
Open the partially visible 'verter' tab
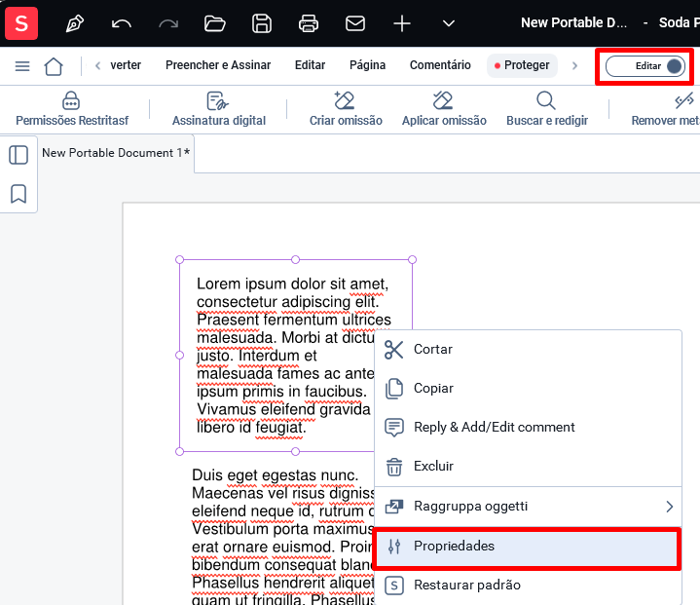point(126,65)
